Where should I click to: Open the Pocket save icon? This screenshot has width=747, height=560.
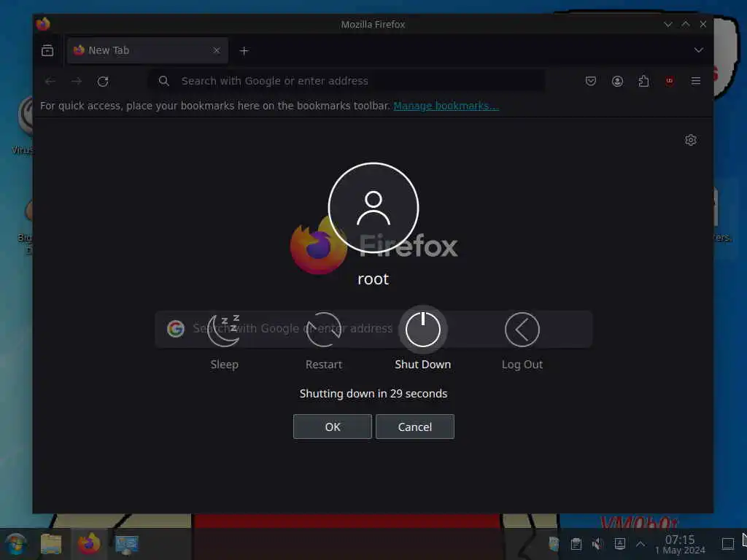591,81
